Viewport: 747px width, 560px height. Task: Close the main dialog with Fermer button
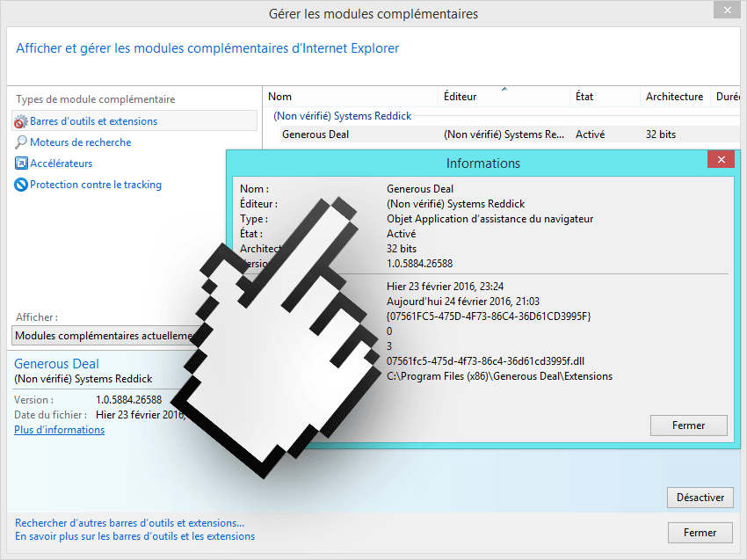coord(700,533)
